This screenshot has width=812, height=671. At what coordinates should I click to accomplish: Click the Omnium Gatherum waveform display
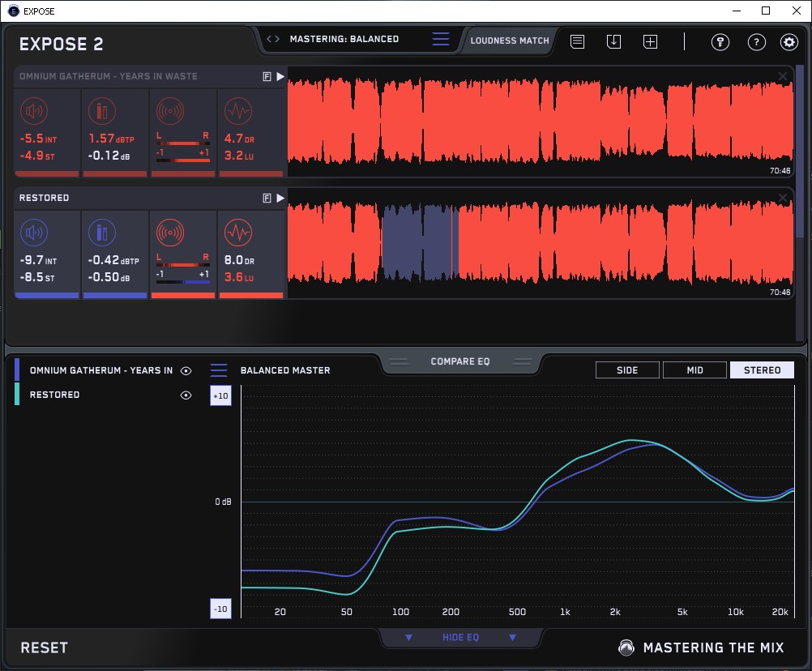pyautogui.click(x=541, y=122)
